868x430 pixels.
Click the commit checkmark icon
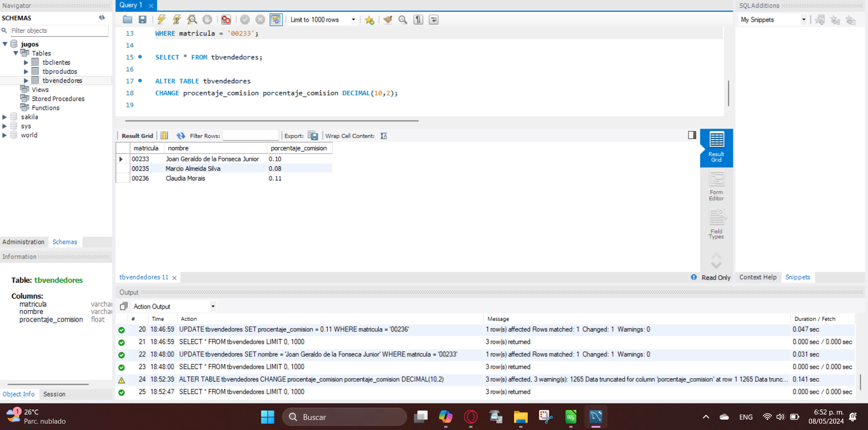pos(245,20)
